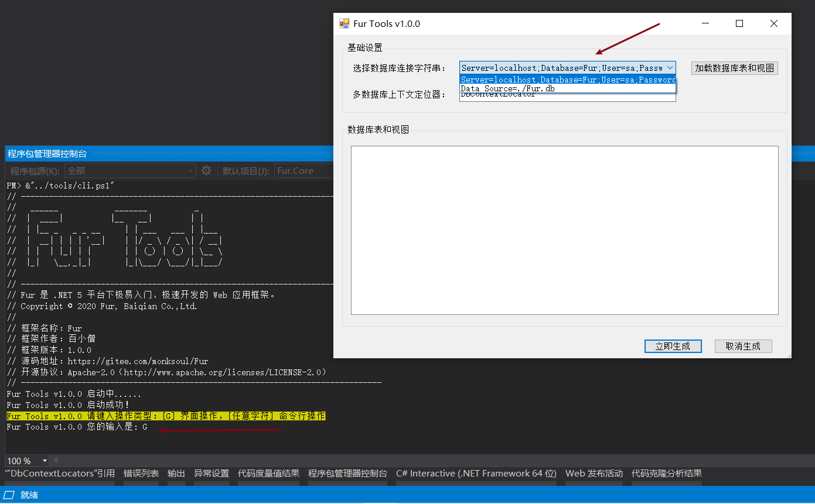The height and width of the screenshot is (504, 815).
Task: Open the 输出 tab
Action: [x=176, y=474]
